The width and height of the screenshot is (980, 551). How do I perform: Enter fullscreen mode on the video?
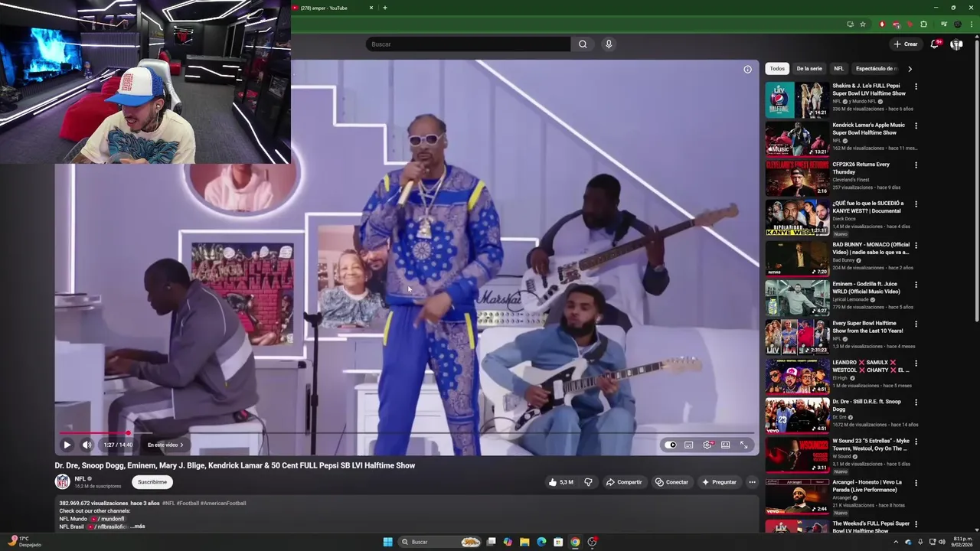tap(743, 445)
